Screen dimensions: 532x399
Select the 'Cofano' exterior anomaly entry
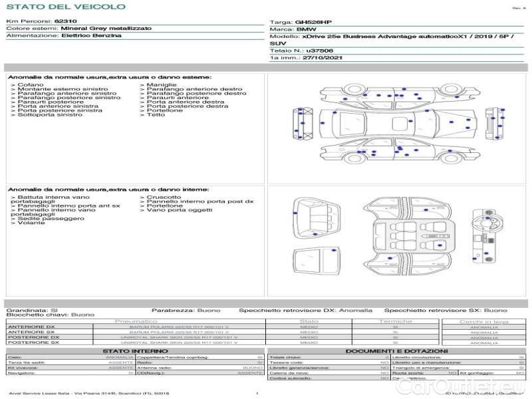pyautogui.click(x=31, y=85)
